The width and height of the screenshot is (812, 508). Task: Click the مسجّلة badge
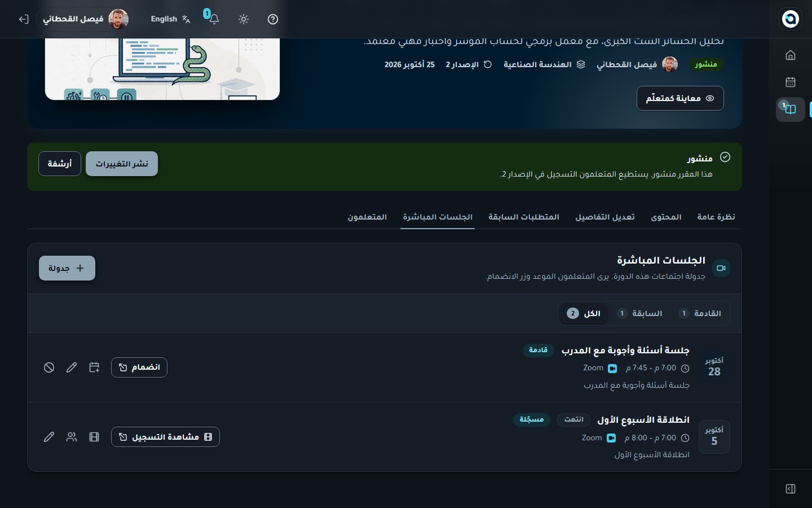532,419
